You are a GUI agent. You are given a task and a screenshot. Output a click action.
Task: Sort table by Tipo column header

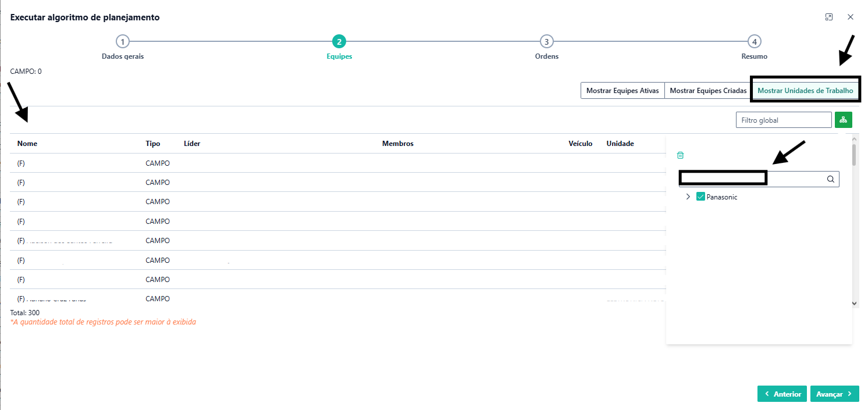tap(152, 144)
